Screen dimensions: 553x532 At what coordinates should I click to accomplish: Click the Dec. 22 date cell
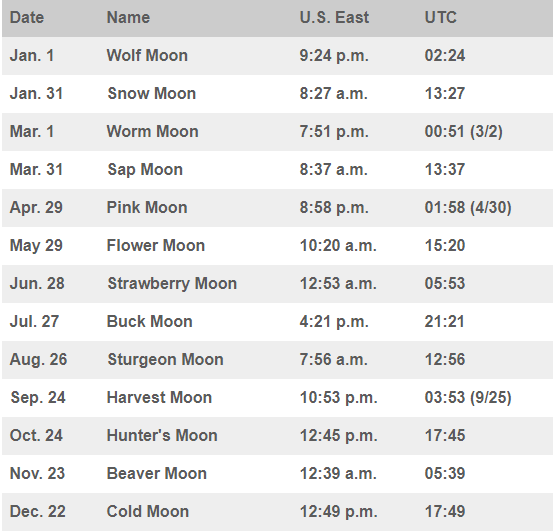pos(38,512)
